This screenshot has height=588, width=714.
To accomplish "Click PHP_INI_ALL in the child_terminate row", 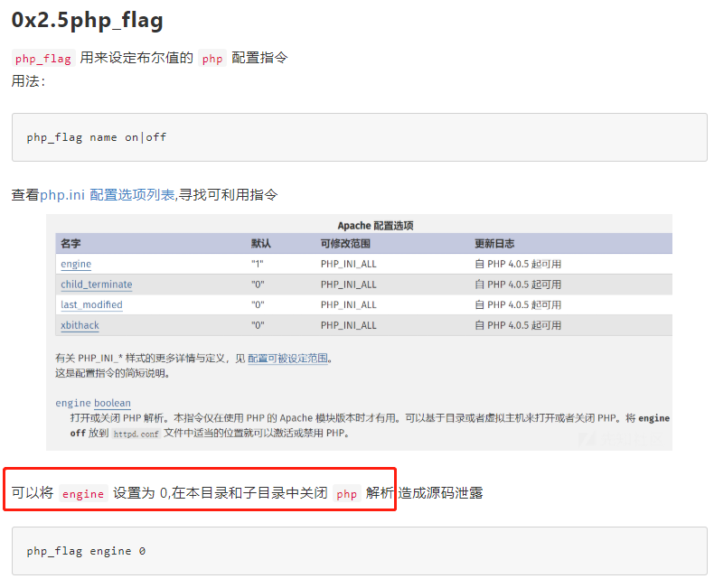I will (348, 285).
